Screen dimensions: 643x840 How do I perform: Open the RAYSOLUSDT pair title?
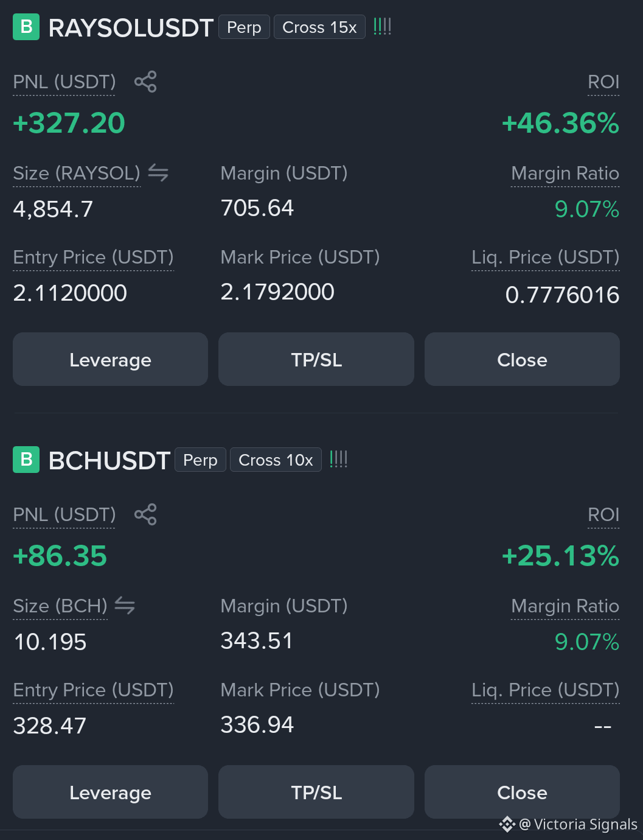(x=131, y=28)
